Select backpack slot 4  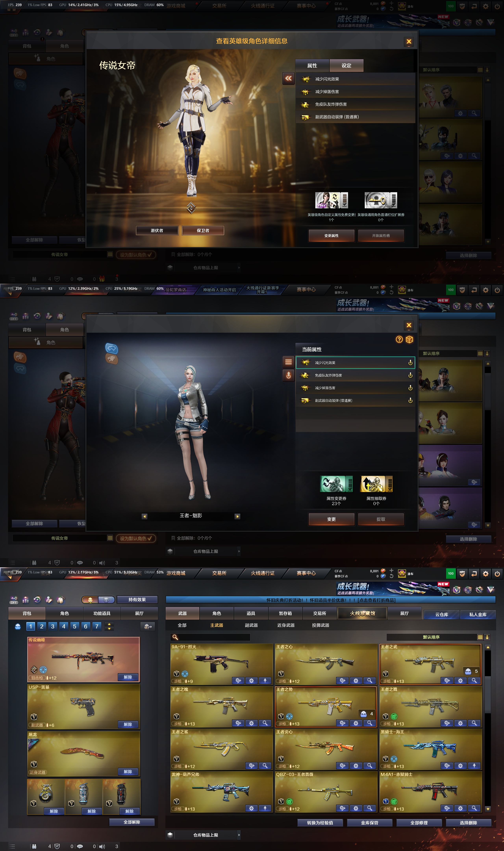point(64,626)
